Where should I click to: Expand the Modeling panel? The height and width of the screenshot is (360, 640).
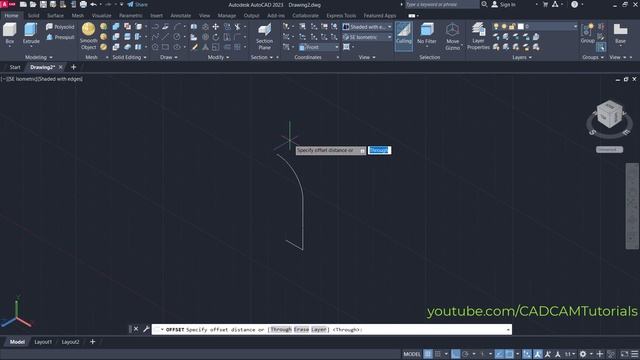click(x=39, y=57)
